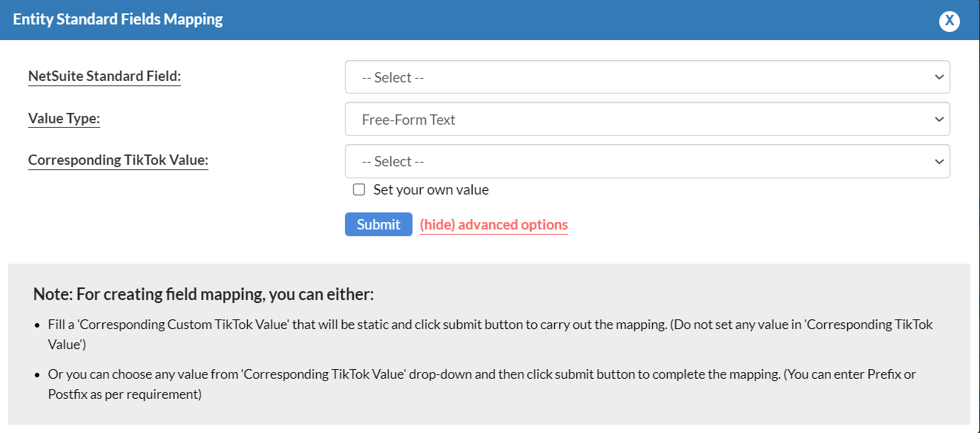Enable the Set your own value checkbox
Screen dimensions: 980x433
[359, 189]
